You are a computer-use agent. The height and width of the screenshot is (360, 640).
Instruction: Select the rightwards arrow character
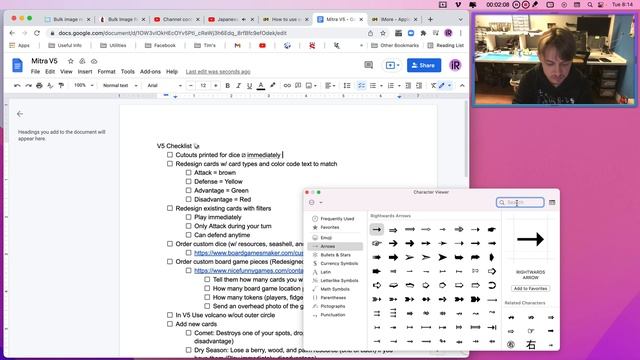377,230
